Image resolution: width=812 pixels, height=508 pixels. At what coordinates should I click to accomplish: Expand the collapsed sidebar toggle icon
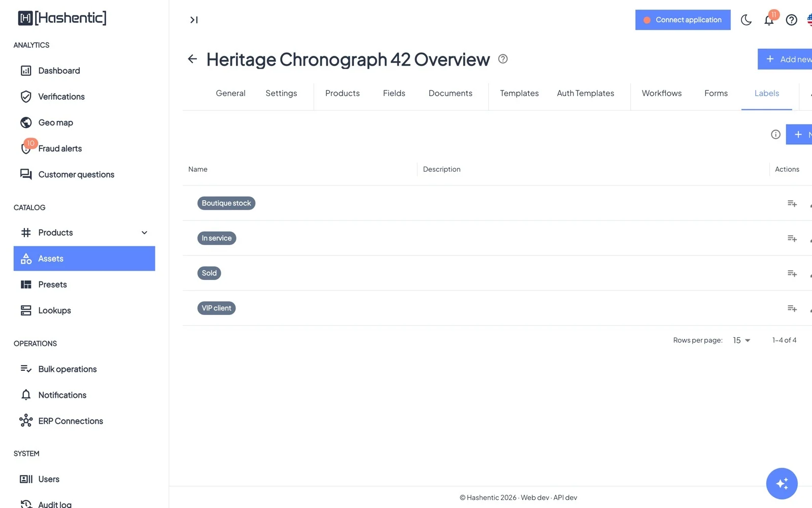(194, 20)
